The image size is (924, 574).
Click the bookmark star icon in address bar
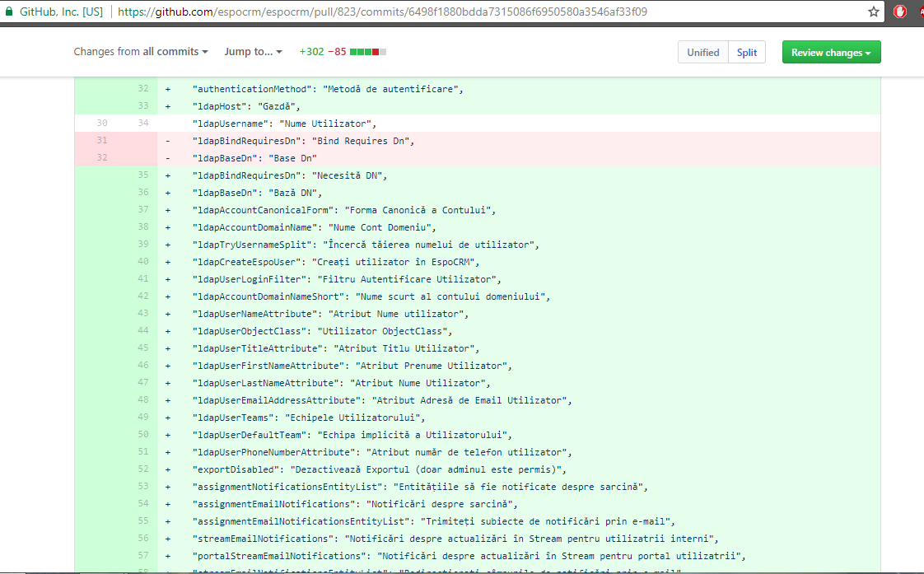click(x=873, y=12)
